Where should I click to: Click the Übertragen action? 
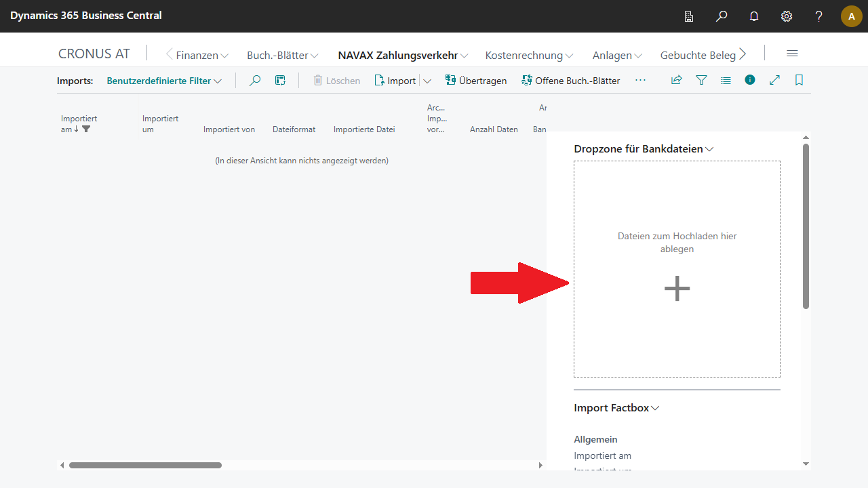tap(476, 81)
